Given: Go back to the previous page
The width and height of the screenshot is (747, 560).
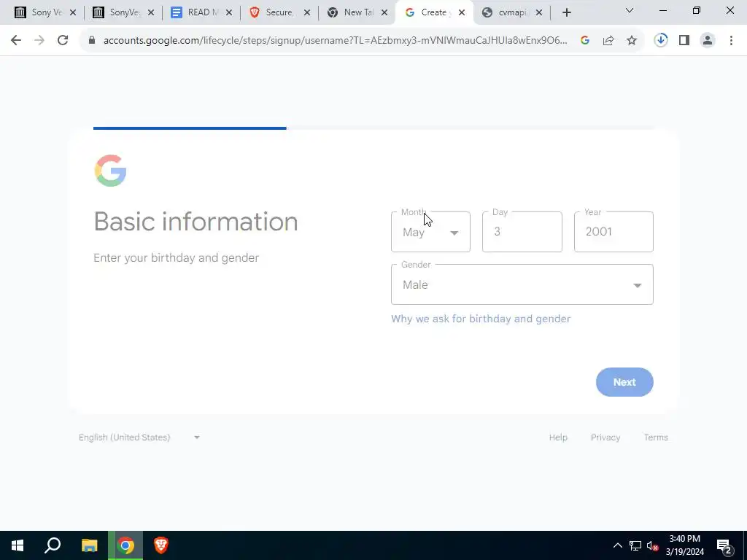Looking at the screenshot, I should point(16,41).
